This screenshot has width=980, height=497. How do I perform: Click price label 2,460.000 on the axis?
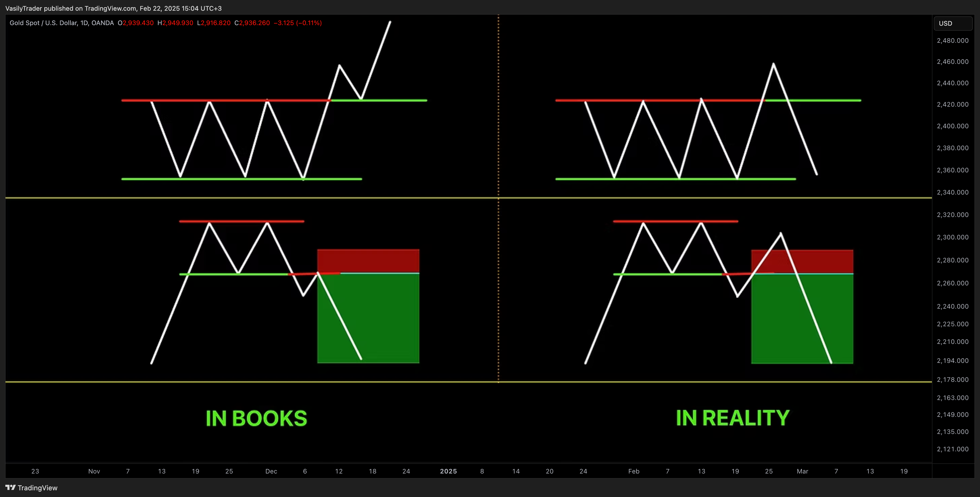952,61
